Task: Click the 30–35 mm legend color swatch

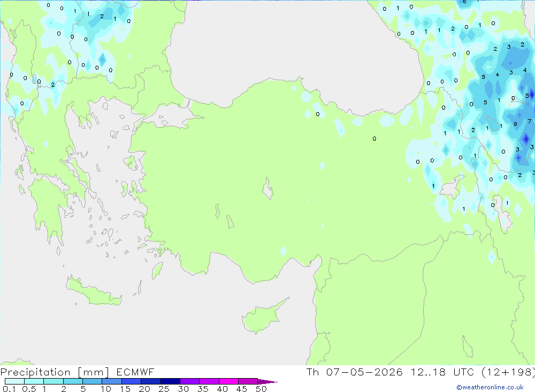Action: point(189,381)
